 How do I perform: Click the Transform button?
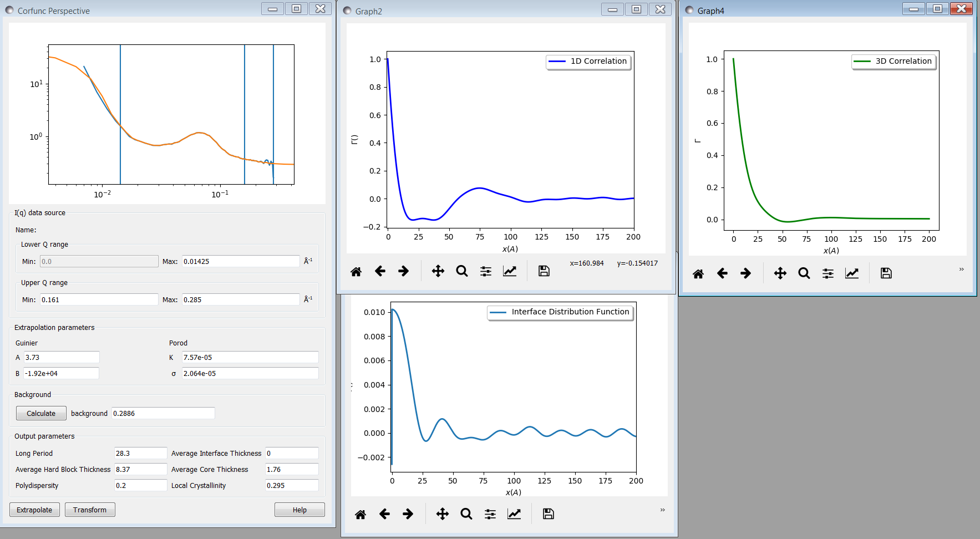tap(90, 510)
